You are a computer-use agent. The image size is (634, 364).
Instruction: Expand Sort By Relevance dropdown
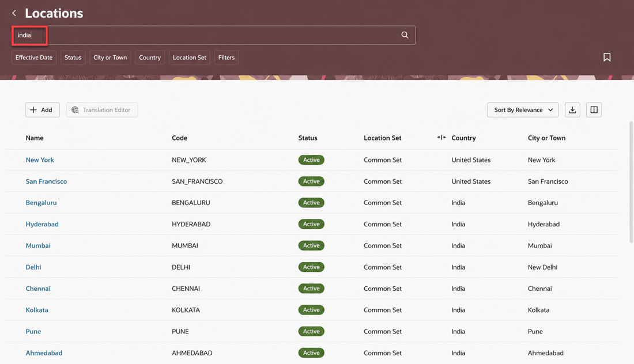pyautogui.click(x=523, y=110)
